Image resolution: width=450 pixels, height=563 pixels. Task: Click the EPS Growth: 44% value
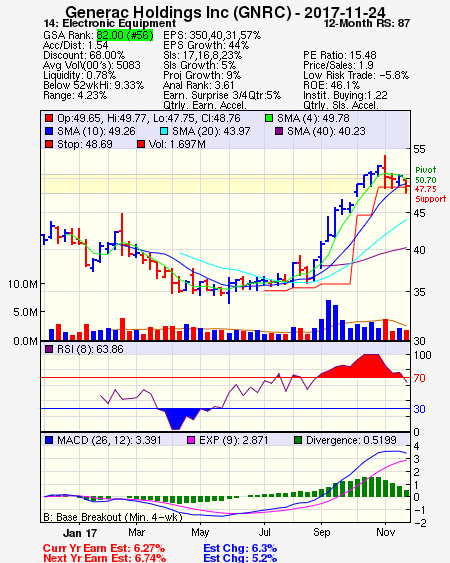pyautogui.click(x=206, y=45)
